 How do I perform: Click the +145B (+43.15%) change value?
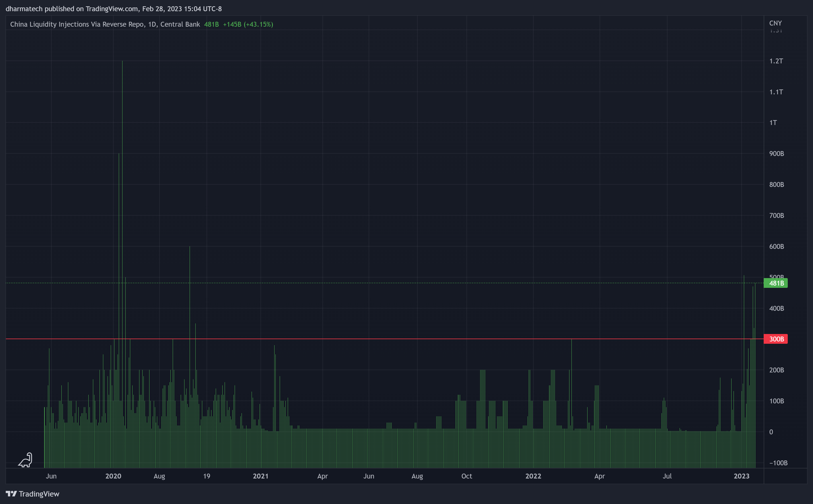coord(248,24)
